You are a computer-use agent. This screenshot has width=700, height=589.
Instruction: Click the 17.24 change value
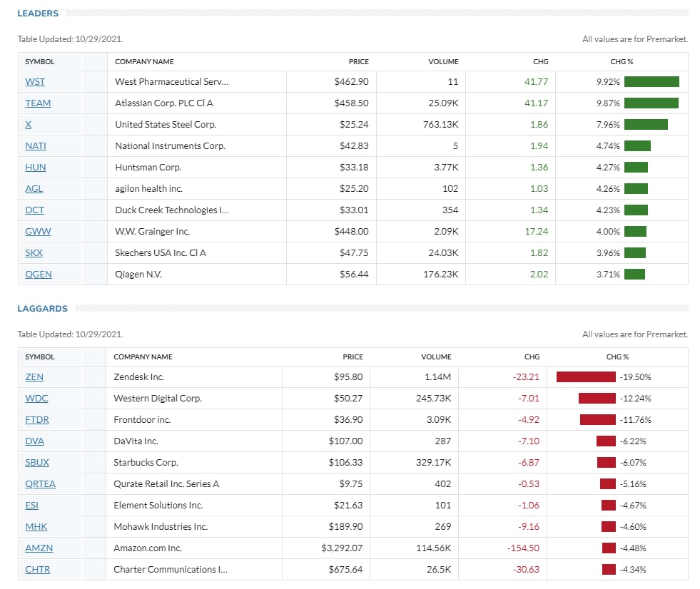(x=536, y=232)
